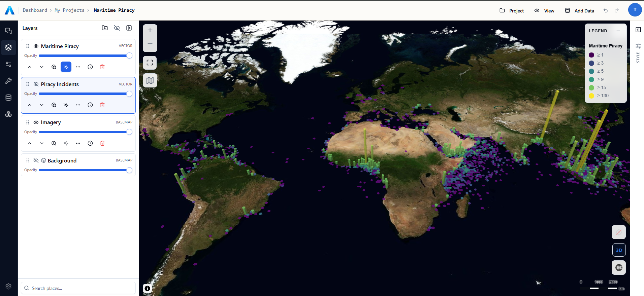
Task: Open settings gear in left sidebar
Action: pyautogui.click(x=8, y=286)
